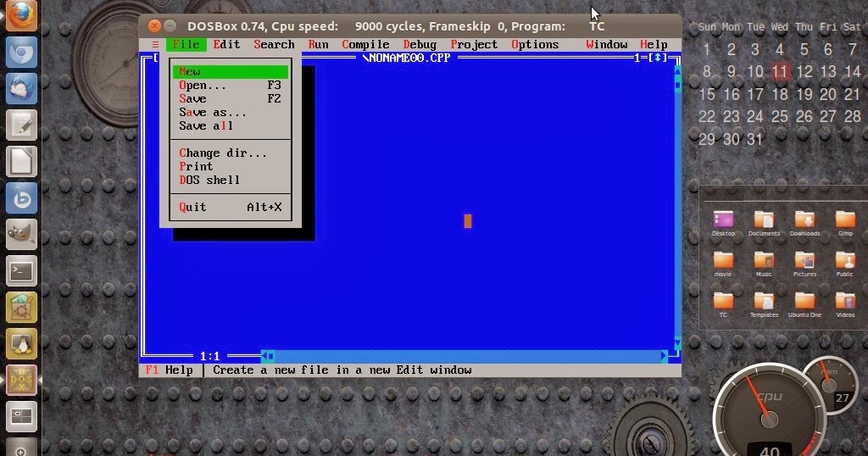The image size is (868, 456).
Task: Launch Chromium browser from the dock
Action: click(21, 53)
